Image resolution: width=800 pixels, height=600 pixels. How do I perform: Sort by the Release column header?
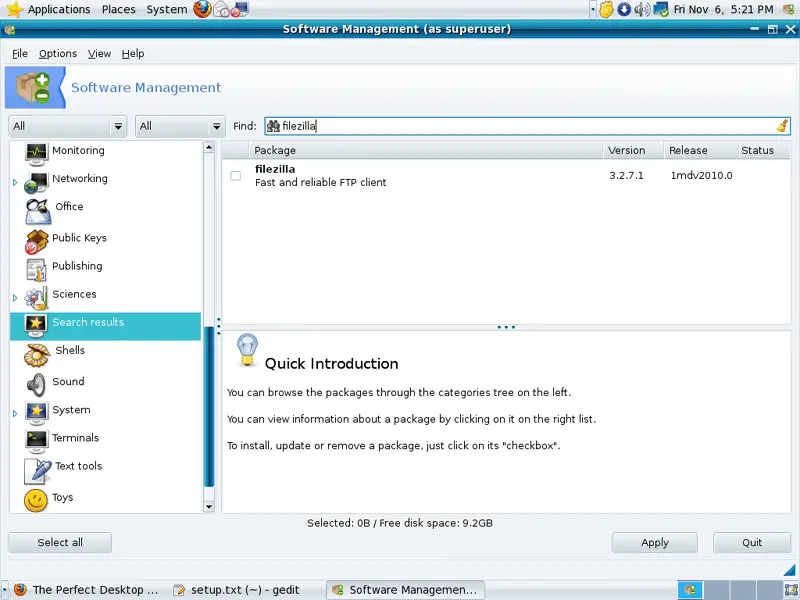(700, 151)
